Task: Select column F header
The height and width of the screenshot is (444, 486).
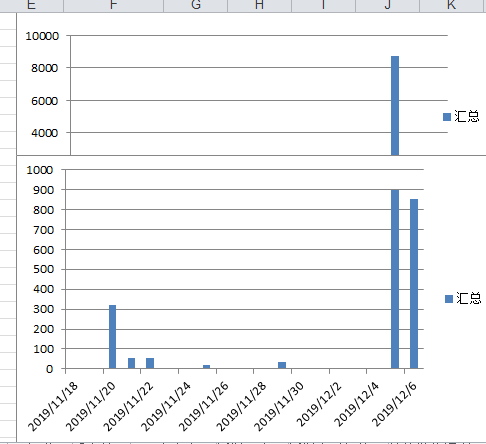Action: [x=113, y=6]
